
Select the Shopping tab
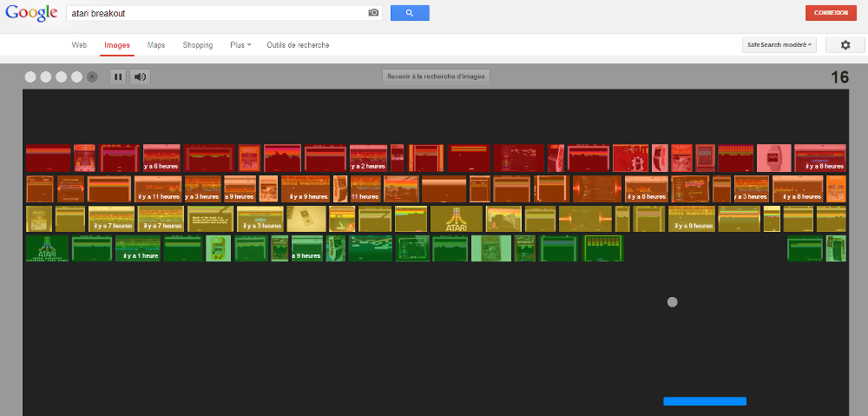pos(198,45)
